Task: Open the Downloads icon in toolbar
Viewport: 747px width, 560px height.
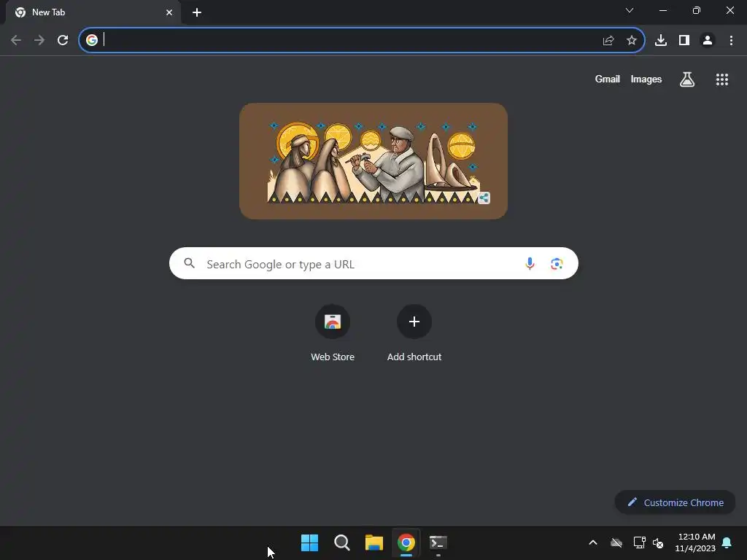Action: pyautogui.click(x=661, y=41)
